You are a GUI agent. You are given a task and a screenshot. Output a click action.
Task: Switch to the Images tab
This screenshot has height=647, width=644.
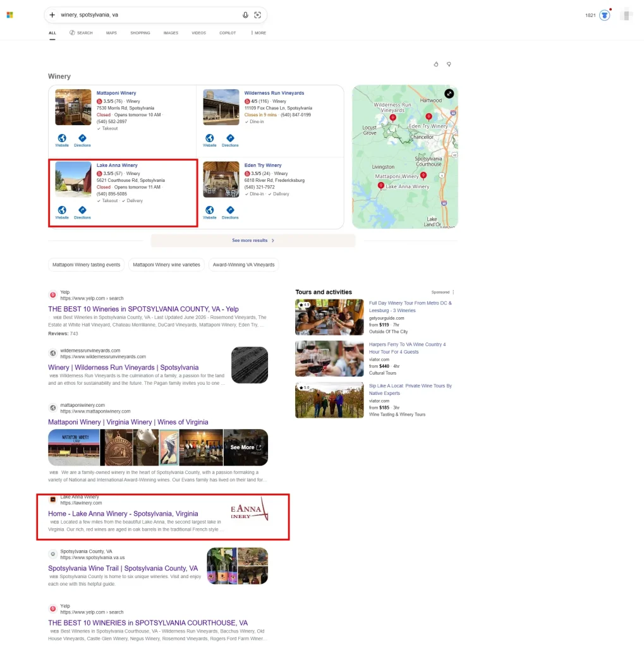click(x=171, y=33)
